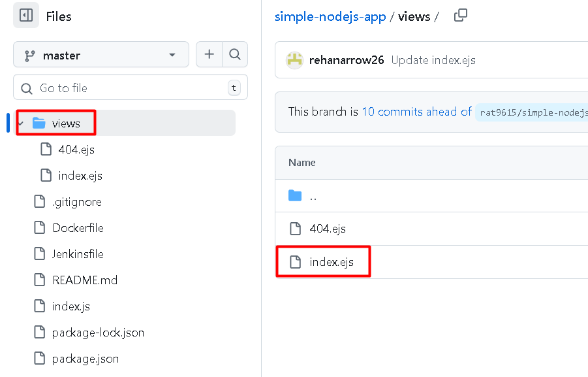The image size is (588, 377).
Task: Focus the Go to file search field
Action: (124, 88)
